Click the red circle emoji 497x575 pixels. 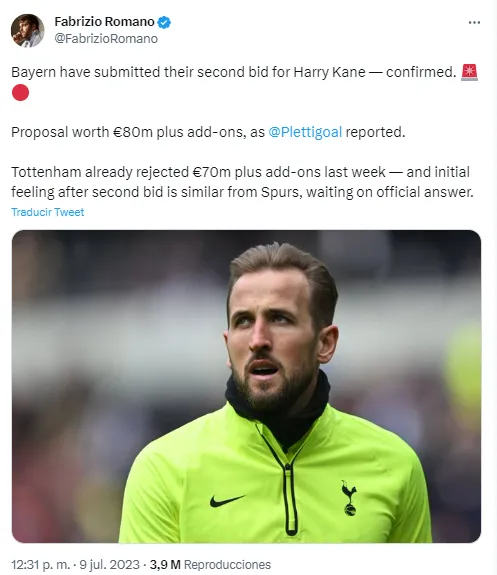coord(20,92)
